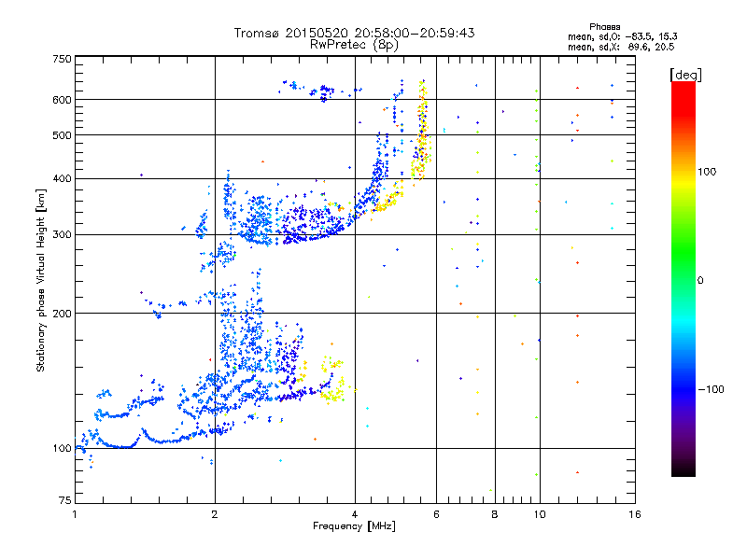747x560 pixels.
Task: Click the '100' height axis tick label
Action: tap(62, 448)
